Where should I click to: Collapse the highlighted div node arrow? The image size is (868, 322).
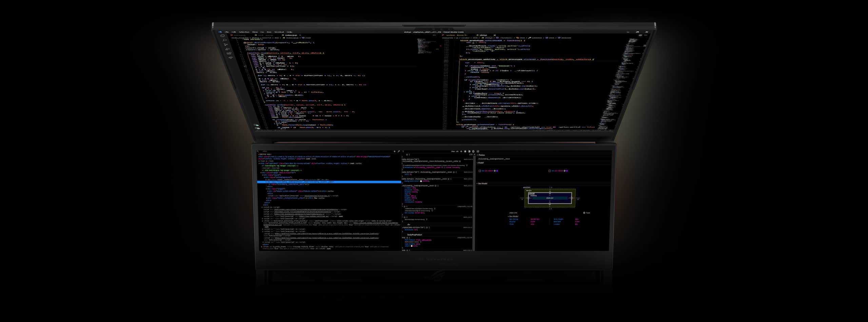(x=266, y=182)
